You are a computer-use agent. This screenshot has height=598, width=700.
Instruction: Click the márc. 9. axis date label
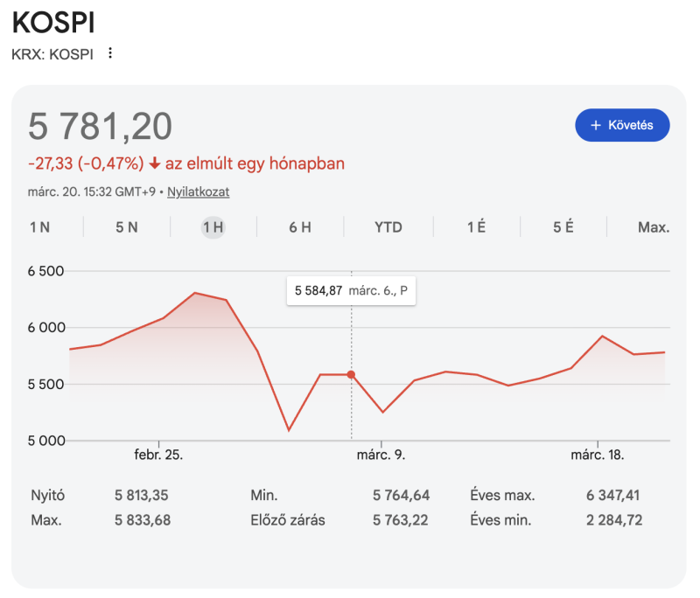381,455
